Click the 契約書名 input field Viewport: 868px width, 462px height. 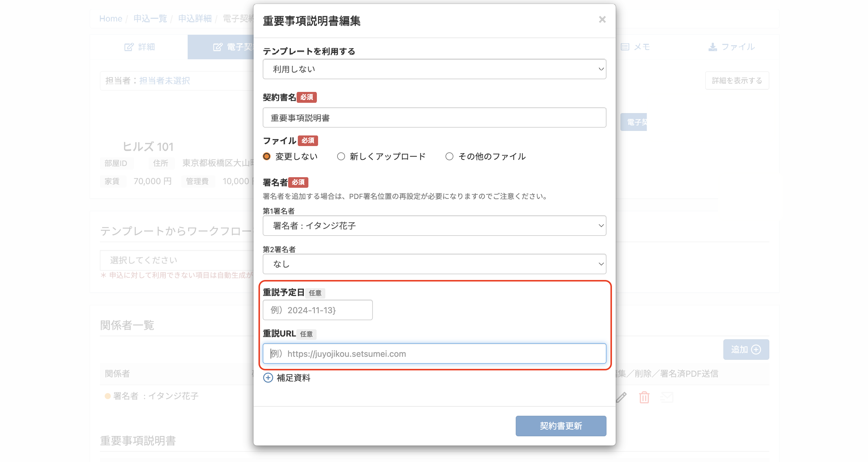coord(434,118)
